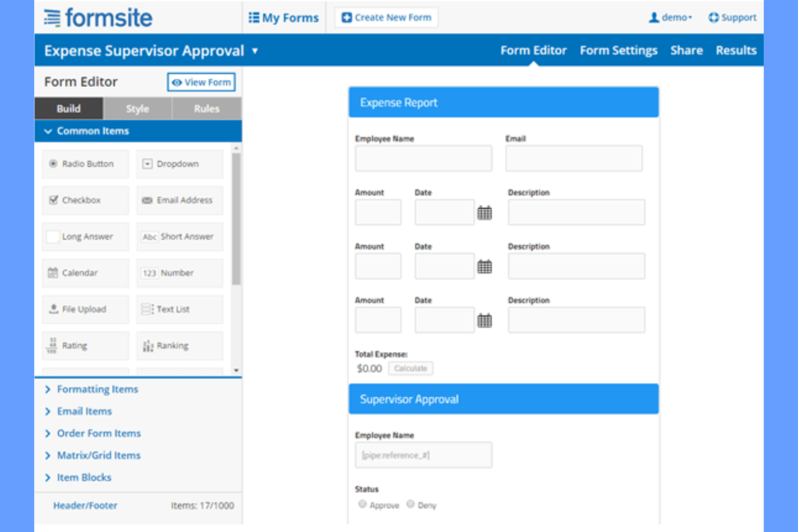Switch to the Style tab
798x532 pixels.
point(137,108)
